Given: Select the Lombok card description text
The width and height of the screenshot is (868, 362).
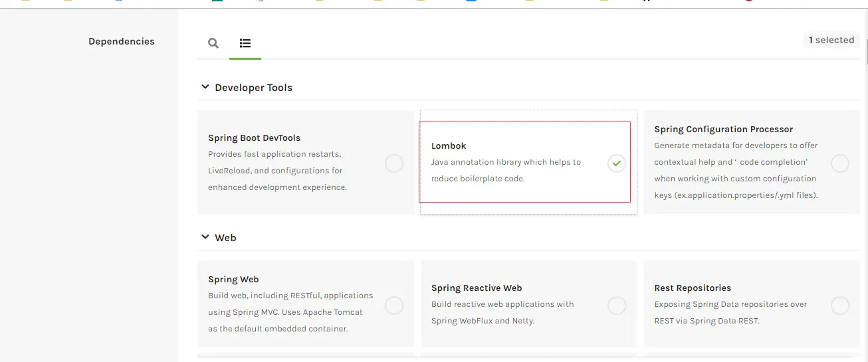Looking at the screenshot, I should 506,170.
